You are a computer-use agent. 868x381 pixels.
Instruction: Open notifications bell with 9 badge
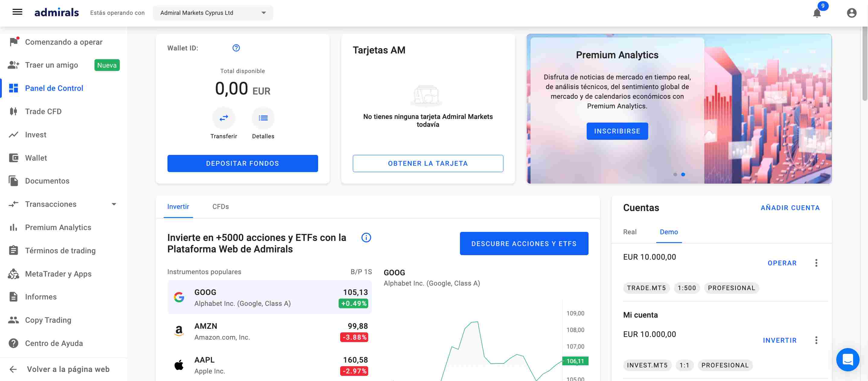tap(817, 13)
